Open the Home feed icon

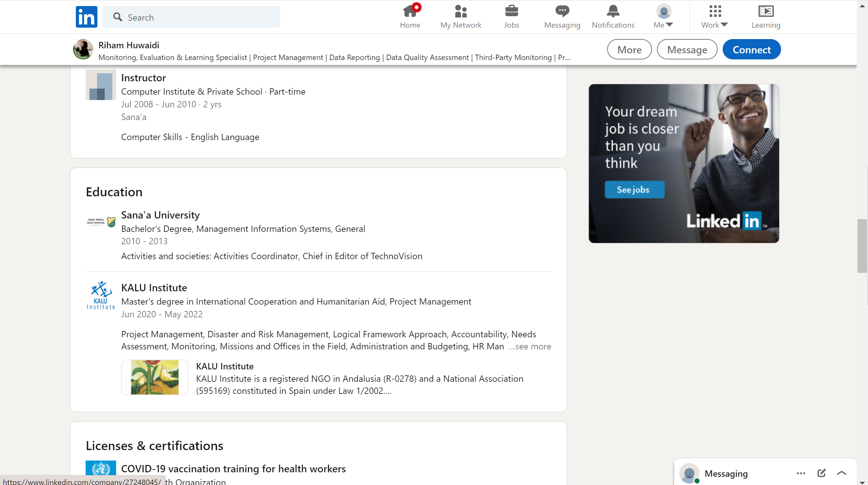410,11
